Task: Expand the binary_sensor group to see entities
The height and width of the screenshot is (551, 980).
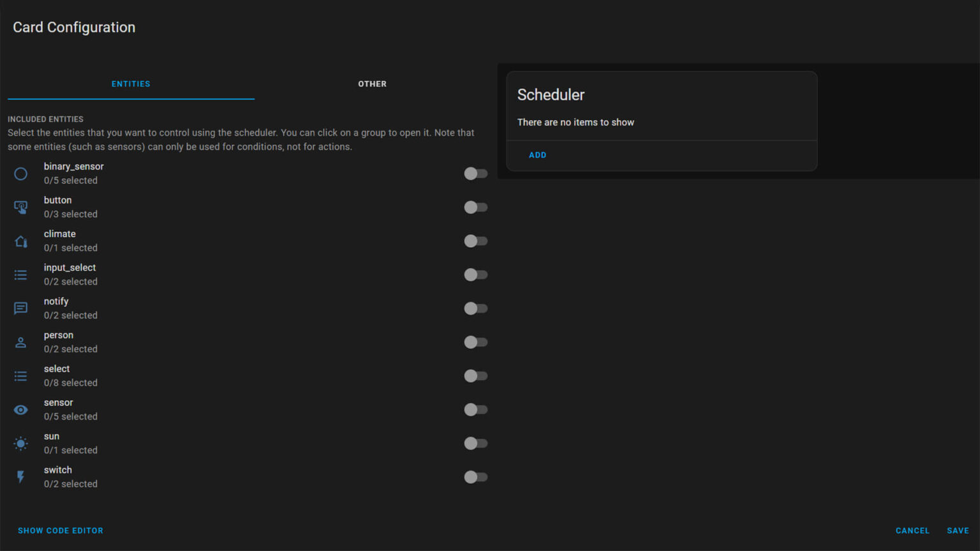Action: pyautogui.click(x=73, y=173)
